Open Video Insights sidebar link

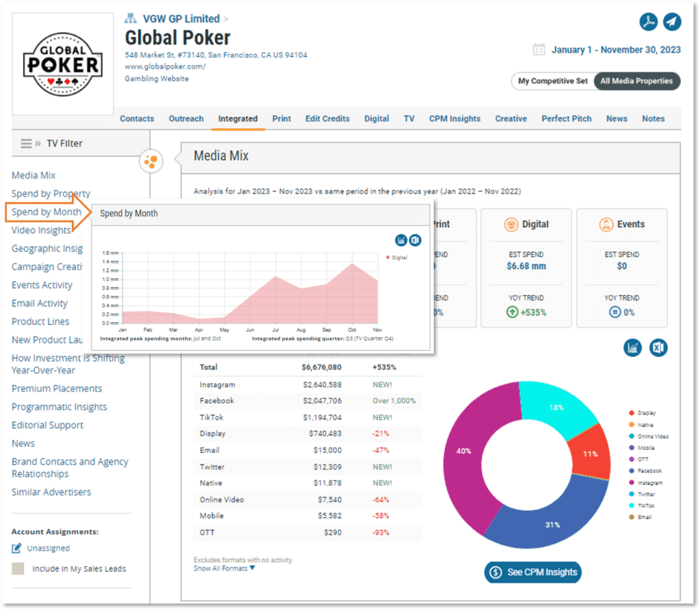(41, 230)
